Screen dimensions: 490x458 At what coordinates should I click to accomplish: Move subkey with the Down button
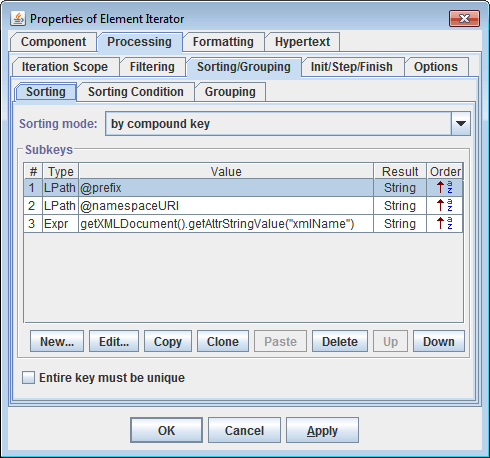tap(439, 341)
